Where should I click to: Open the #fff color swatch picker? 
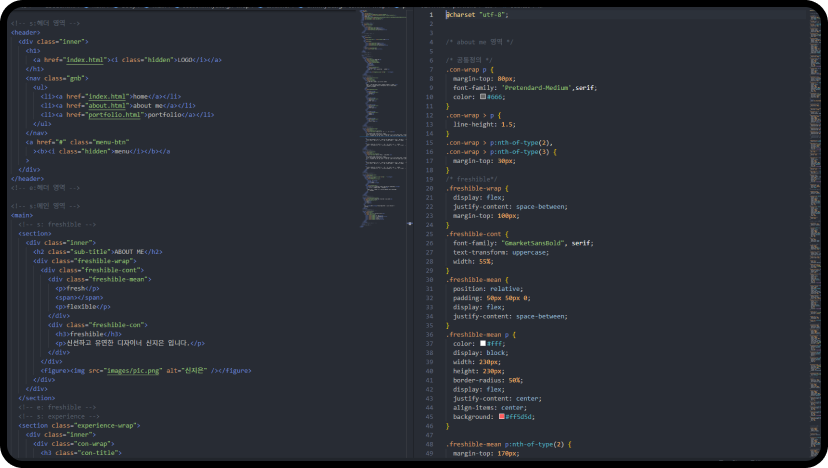click(483, 343)
